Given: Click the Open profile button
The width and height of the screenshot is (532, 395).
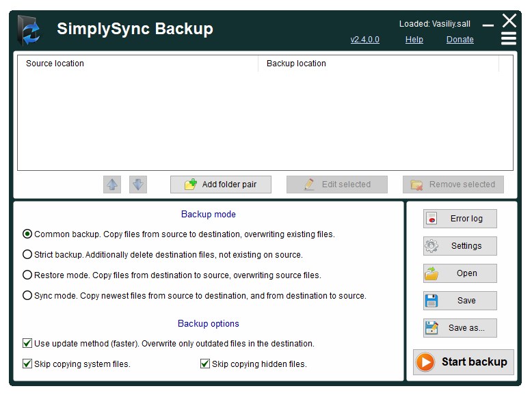Looking at the screenshot, I should [x=460, y=273].
